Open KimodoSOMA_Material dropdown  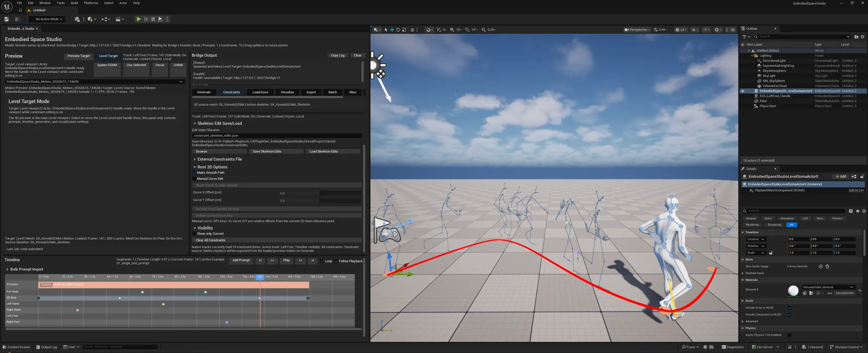pyautogui.click(x=828, y=287)
